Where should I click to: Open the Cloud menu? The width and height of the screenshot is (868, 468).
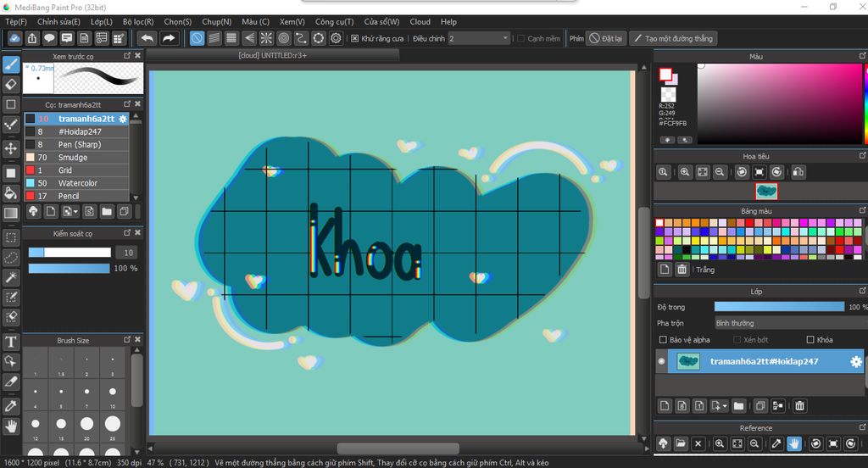pos(420,21)
